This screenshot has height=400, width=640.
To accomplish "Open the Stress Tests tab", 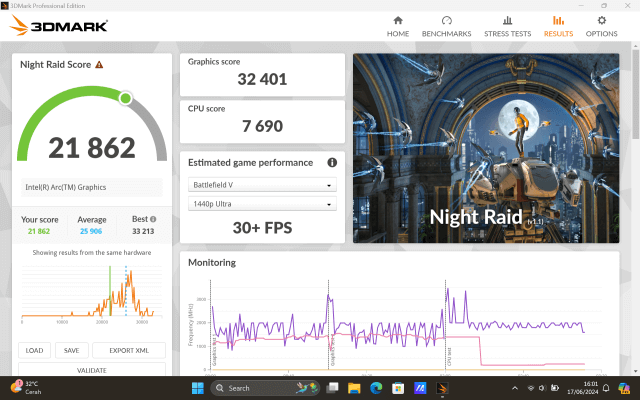I will click(x=507, y=27).
